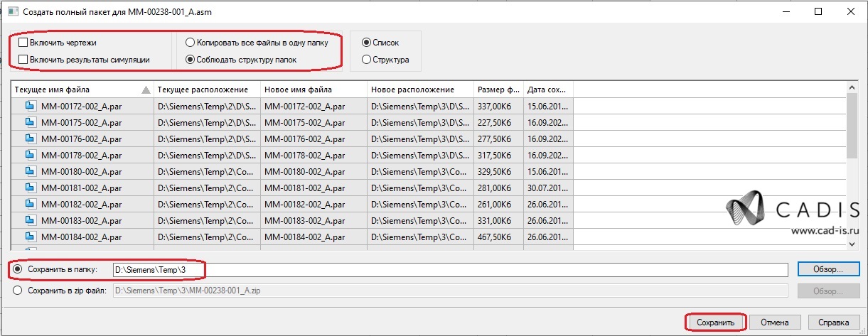Click current file name MM-00183-002_A.par
868x336 pixels.
(81, 220)
